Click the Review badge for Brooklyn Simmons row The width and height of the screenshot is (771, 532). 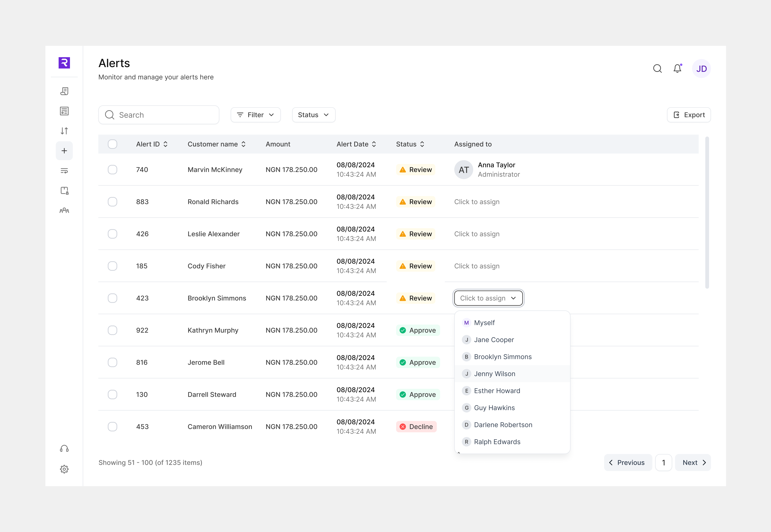click(416, 298)
